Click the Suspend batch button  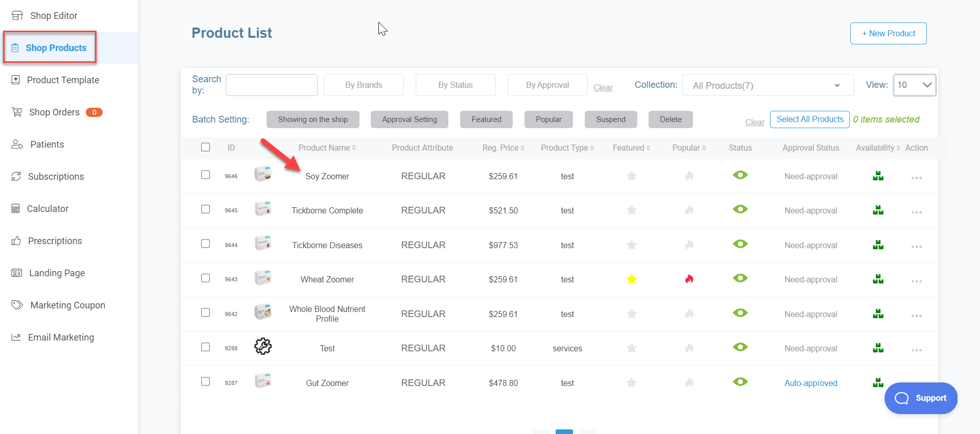pyautogui.click(x=611, y=119)
